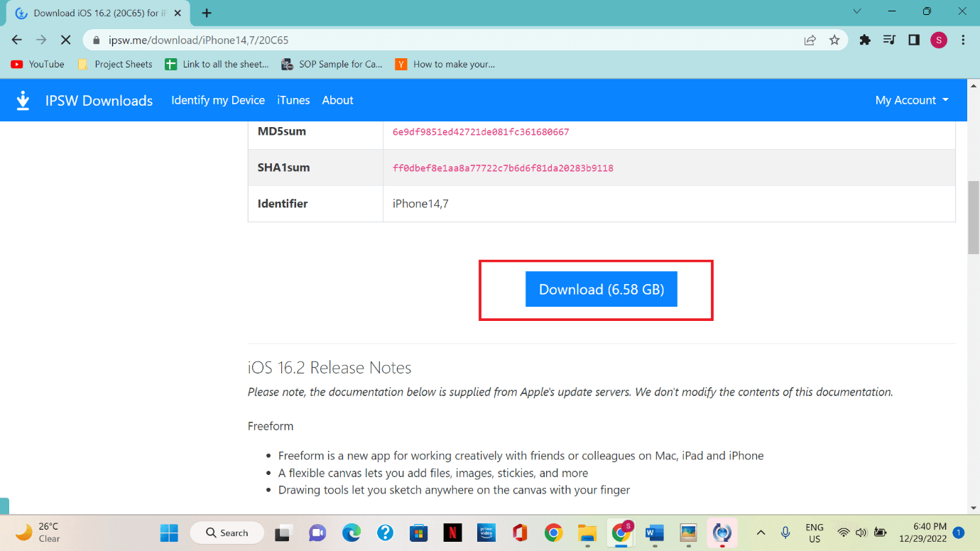Select the iTunes menu item
This screenshot has height=551, width=980.
coord(293,100)
